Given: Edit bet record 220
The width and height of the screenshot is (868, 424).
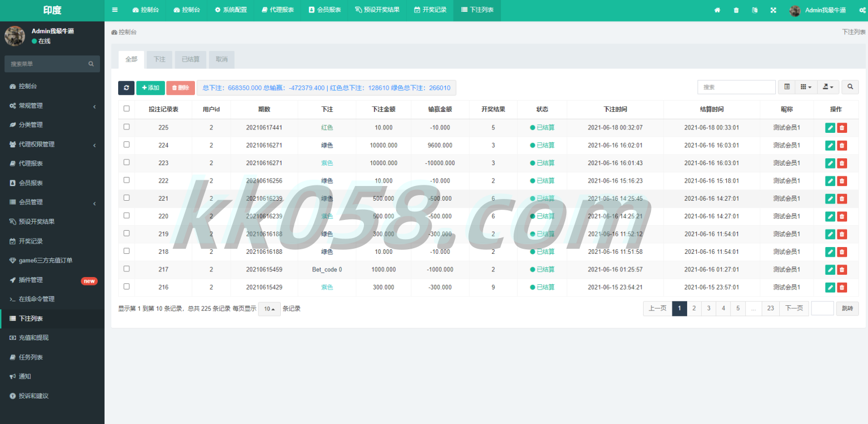Looking at the screenshot, I should pyautogui.click(x=830, y=217).
